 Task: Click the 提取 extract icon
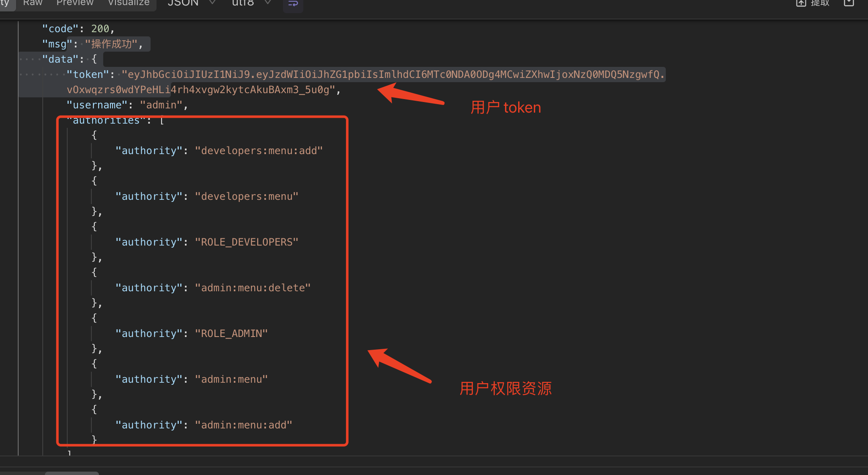pos(801,3)
